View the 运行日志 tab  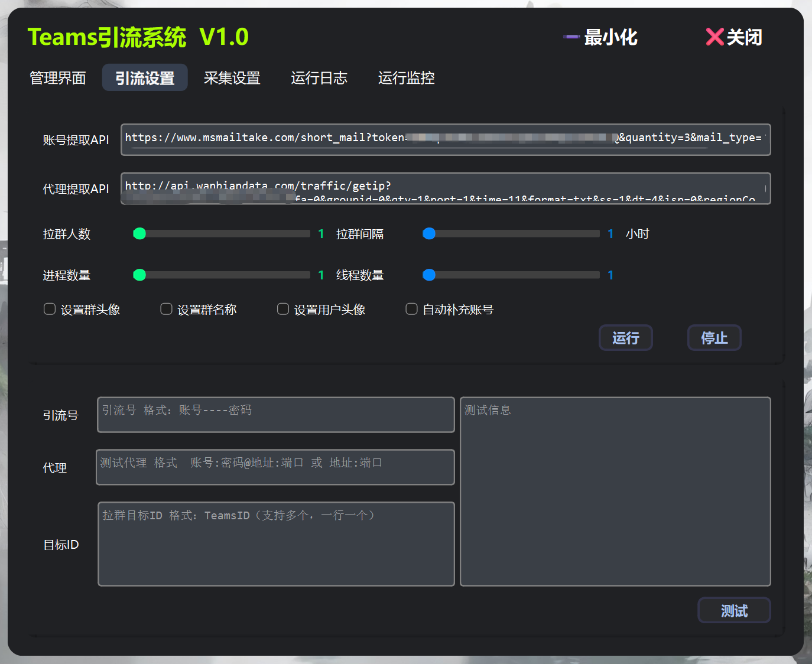tap(319, 77)
